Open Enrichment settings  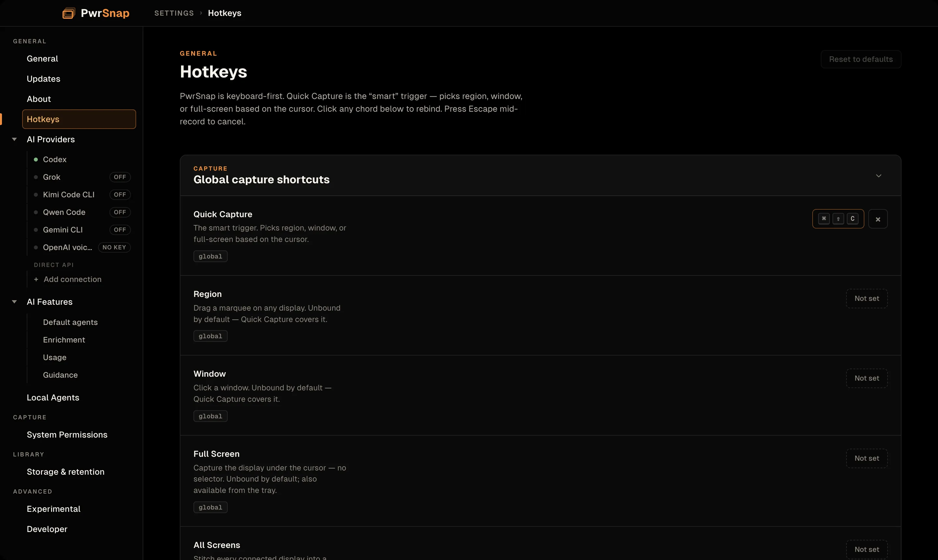coord(64,340)
